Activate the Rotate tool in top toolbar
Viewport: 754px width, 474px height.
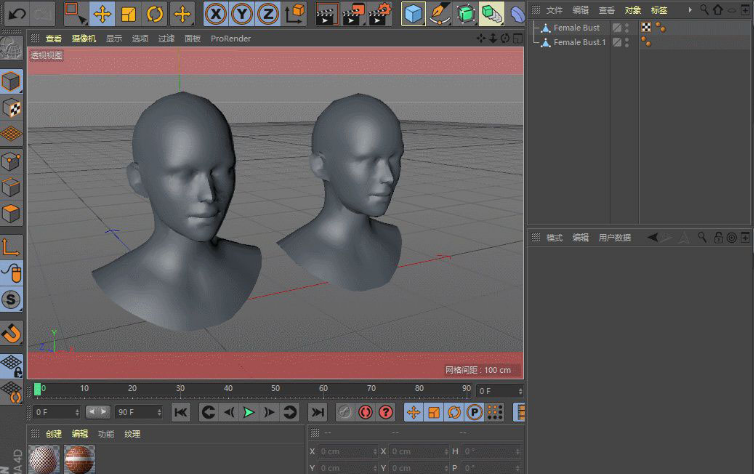pos(155,14)
